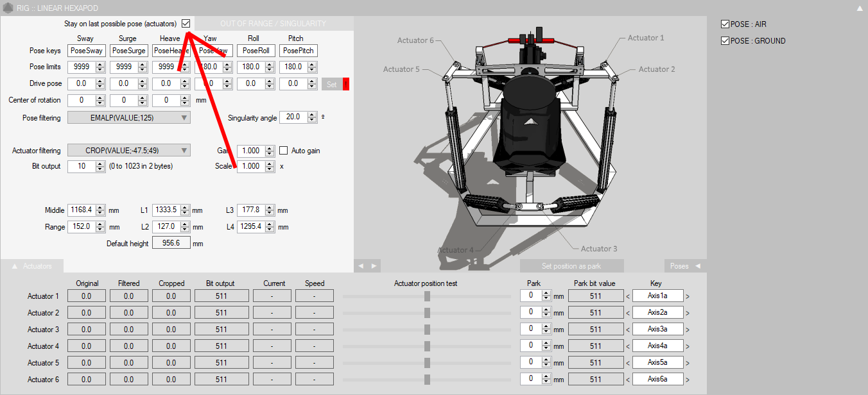868x395 pixels.
Task: Click the OUT OF RANGE / SINGULARITY indicator
Action: pos(273,24)
